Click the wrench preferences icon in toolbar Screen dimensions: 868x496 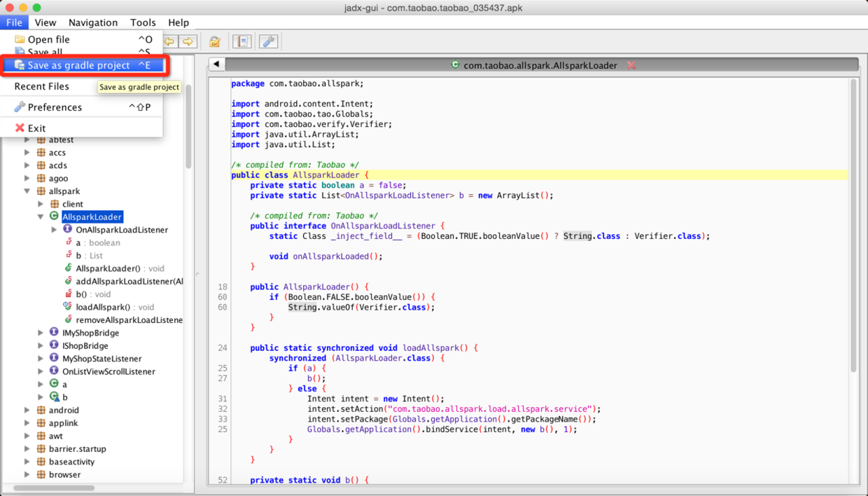[x=268, y=42]
